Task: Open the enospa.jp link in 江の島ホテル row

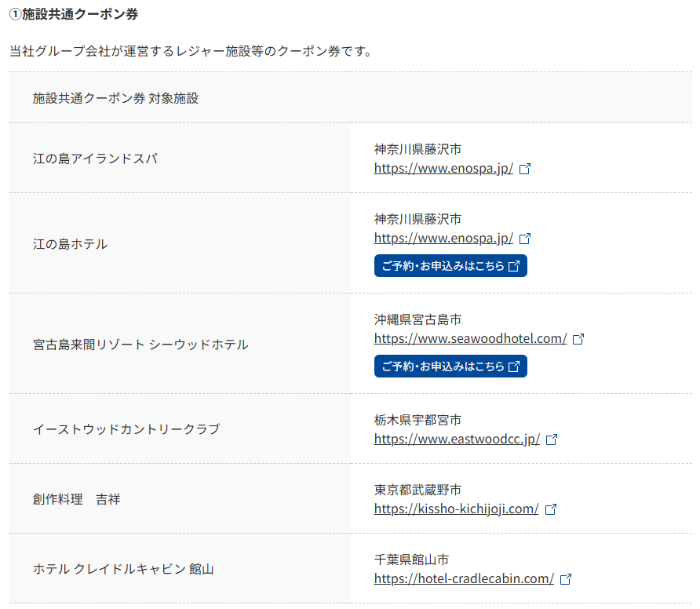Action: pyautogui.click(x=443, y=239)
